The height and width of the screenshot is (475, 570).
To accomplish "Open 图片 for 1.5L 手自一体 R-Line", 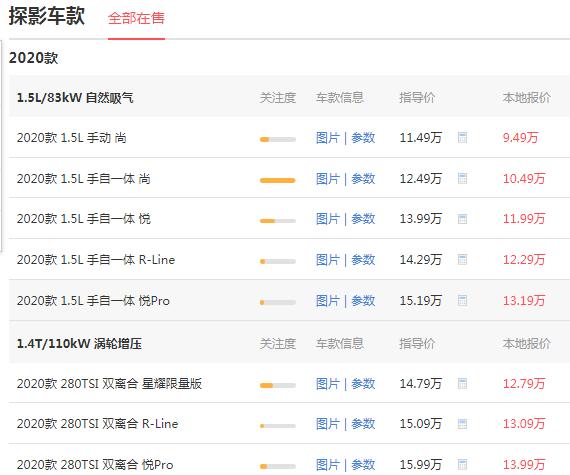I will pos(328,260).
